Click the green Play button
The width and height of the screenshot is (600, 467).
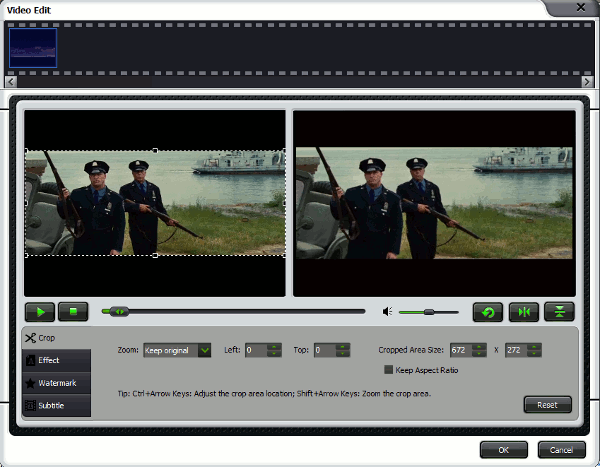click(40, 312)
